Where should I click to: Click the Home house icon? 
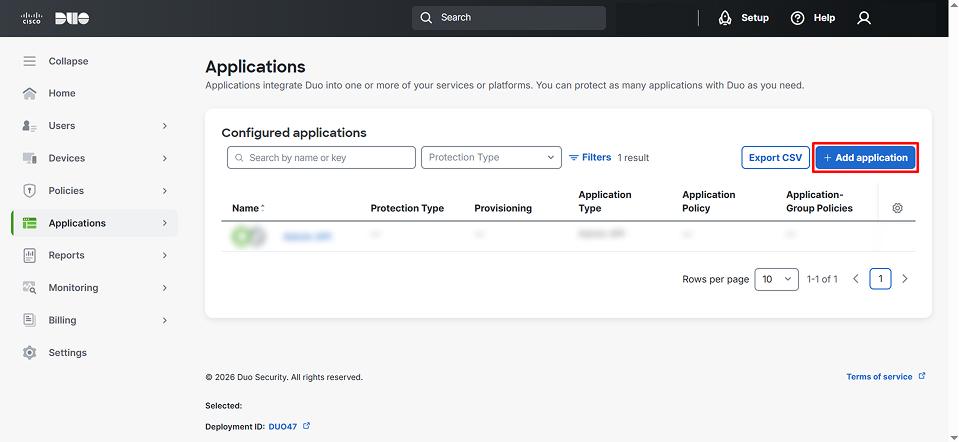(x=29, y=94)
